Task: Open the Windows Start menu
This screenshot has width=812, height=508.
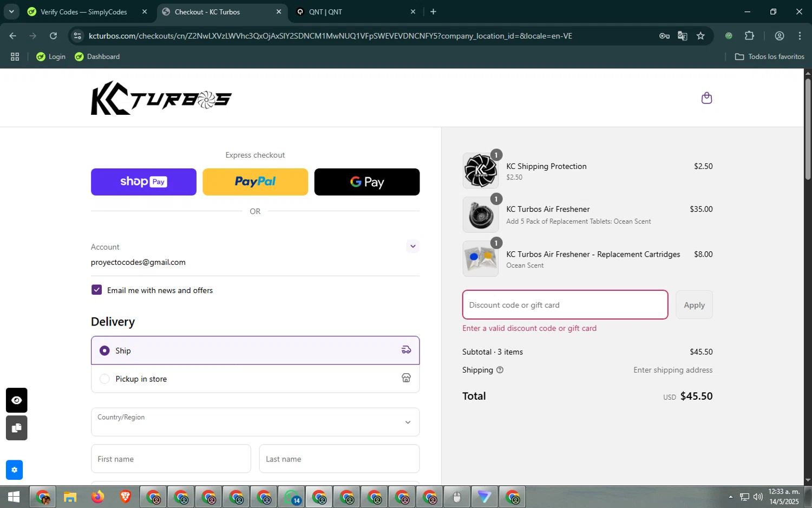Action: (x=14, y=497)
